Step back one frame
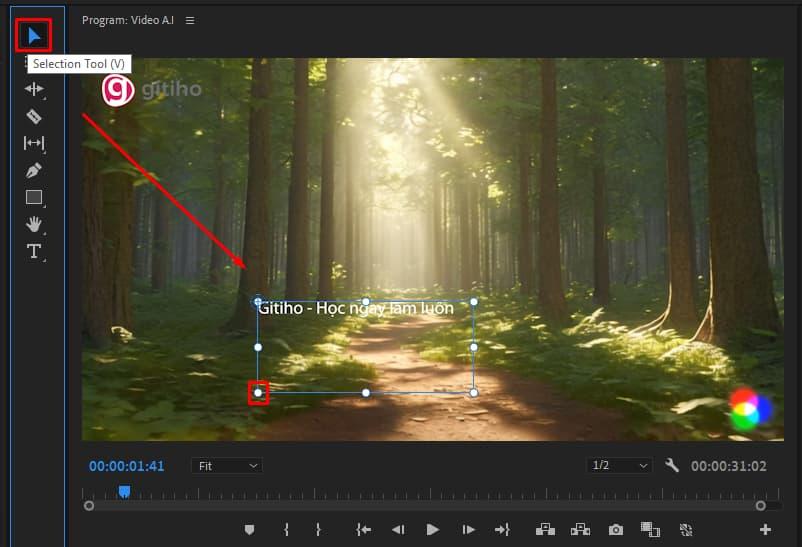 (x=398, y=529)
